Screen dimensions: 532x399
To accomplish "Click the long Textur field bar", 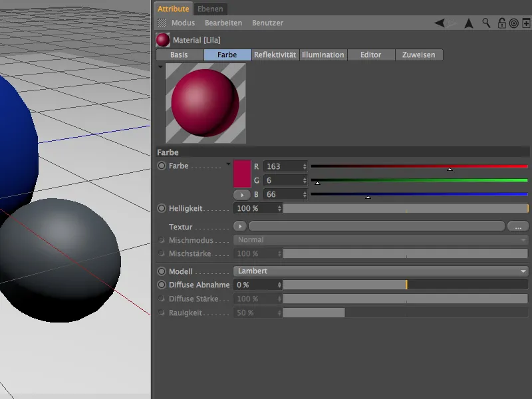I will tap(377, 226).
